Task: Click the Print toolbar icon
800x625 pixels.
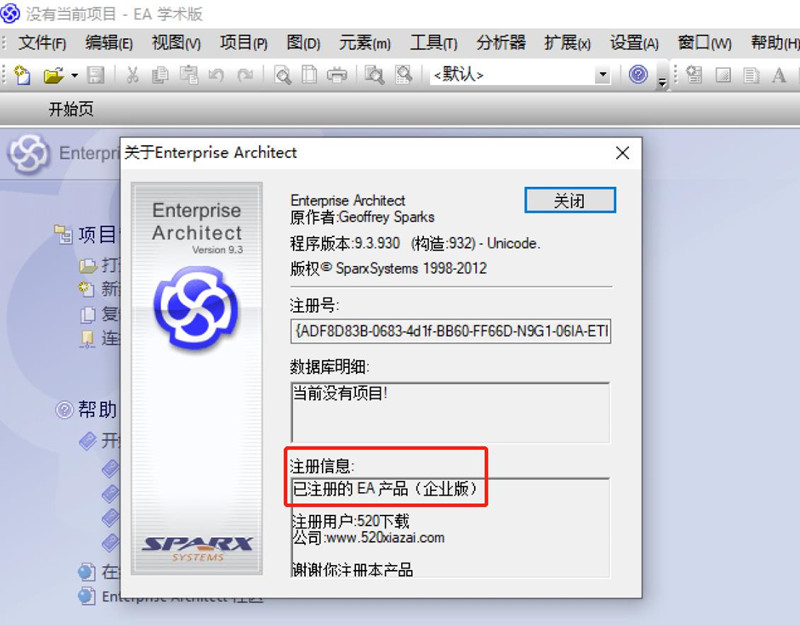Action: pyautogui.click(x=337, y=75)
